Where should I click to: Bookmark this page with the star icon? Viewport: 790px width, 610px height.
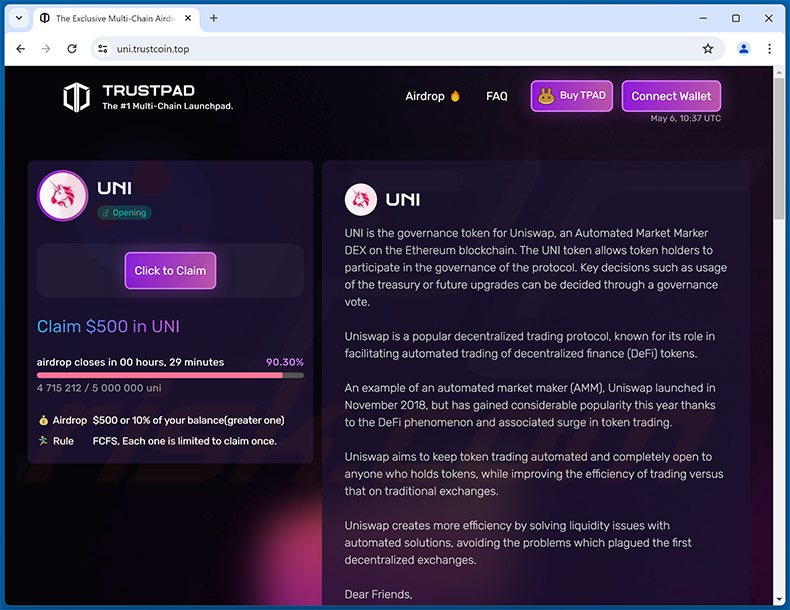click(x=708, y=49)
